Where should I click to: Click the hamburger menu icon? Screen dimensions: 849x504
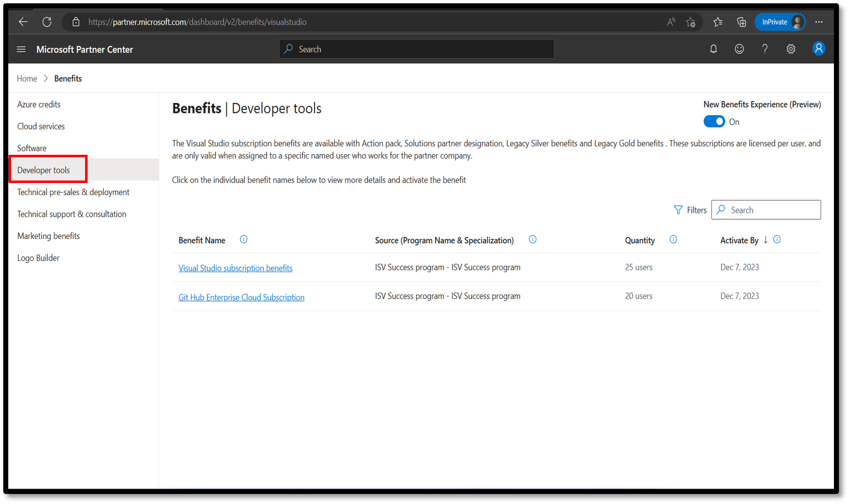[21, 49]
